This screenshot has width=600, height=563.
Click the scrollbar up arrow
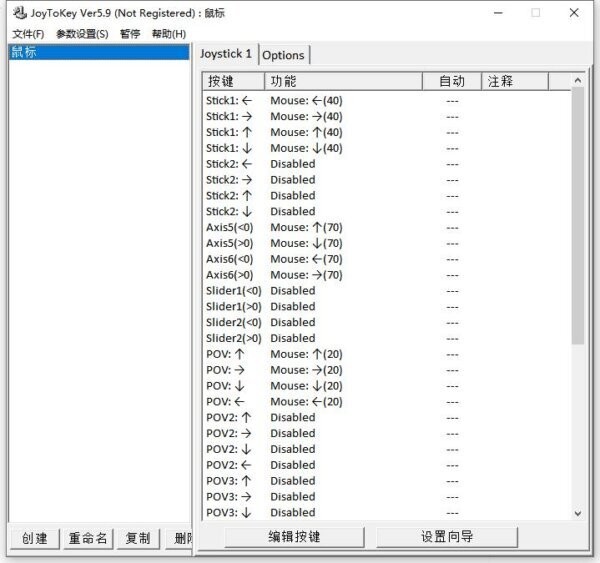[578, 80]
